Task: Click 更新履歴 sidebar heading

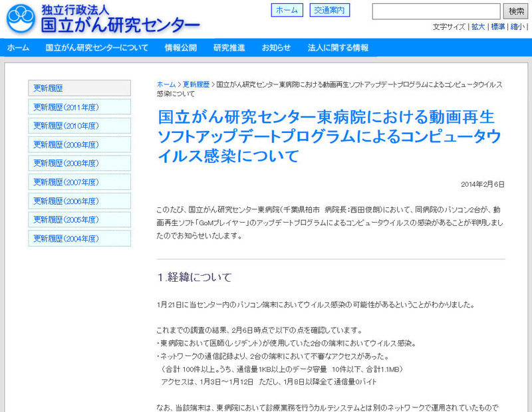Action: (79, 88)
